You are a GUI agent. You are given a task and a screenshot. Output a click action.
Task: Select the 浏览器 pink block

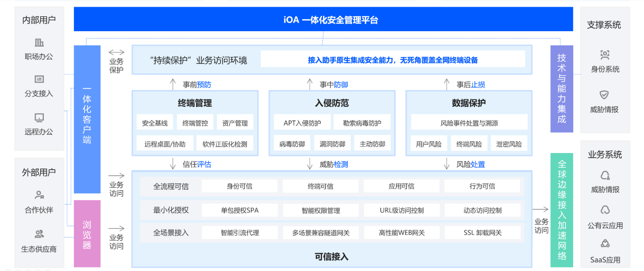tap(87, 234)
